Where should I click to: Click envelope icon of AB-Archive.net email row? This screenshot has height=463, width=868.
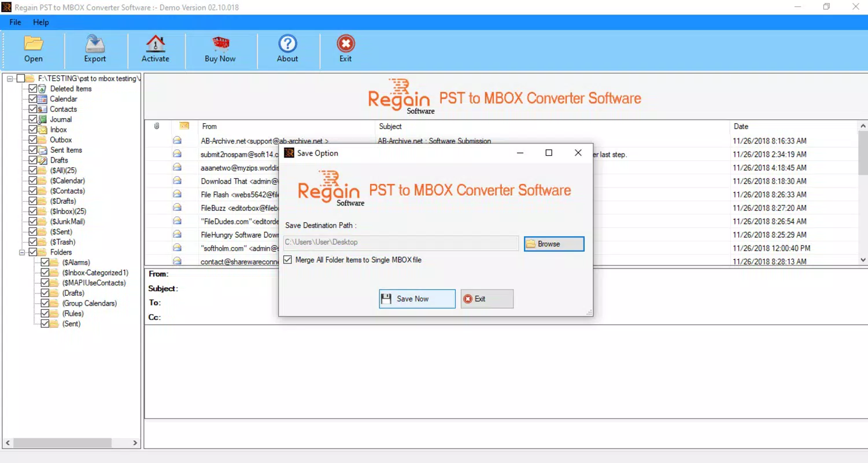point(177,141)
